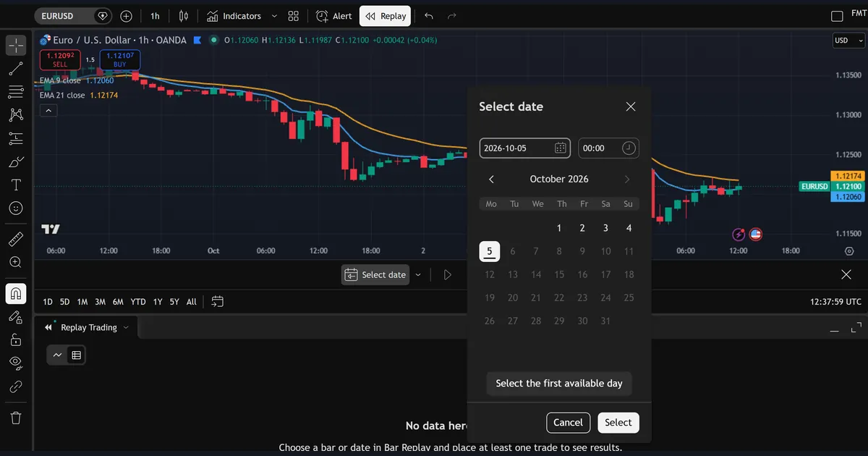Viewport: 868px width, 456px height.
Task: Open the indicator templates grid icon
Action: pos(293,16)
